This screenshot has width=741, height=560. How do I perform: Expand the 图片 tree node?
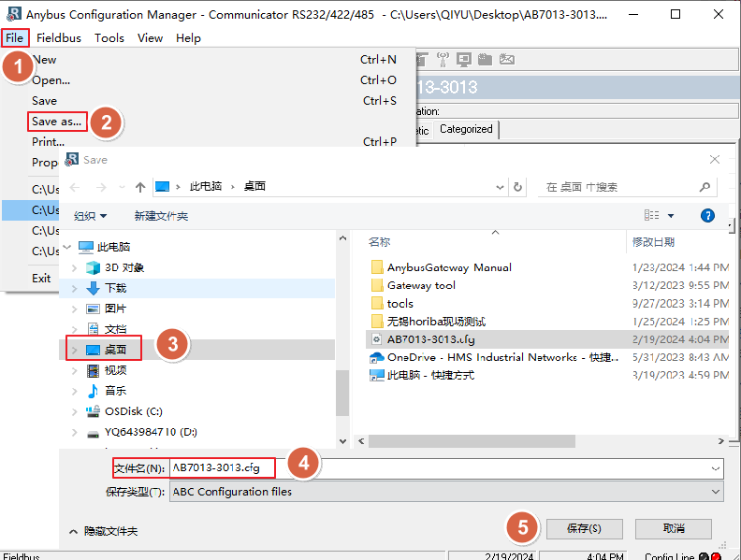[x=74, y=309]
